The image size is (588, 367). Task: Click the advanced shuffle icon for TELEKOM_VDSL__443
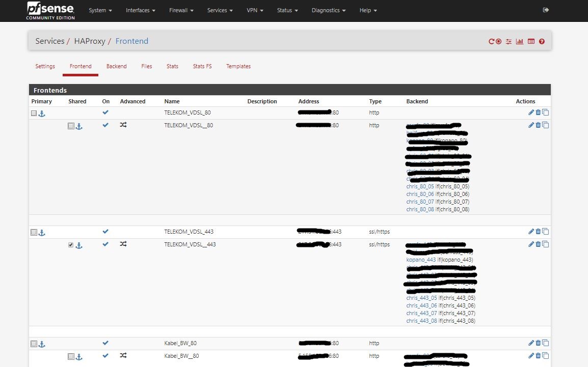123,244
